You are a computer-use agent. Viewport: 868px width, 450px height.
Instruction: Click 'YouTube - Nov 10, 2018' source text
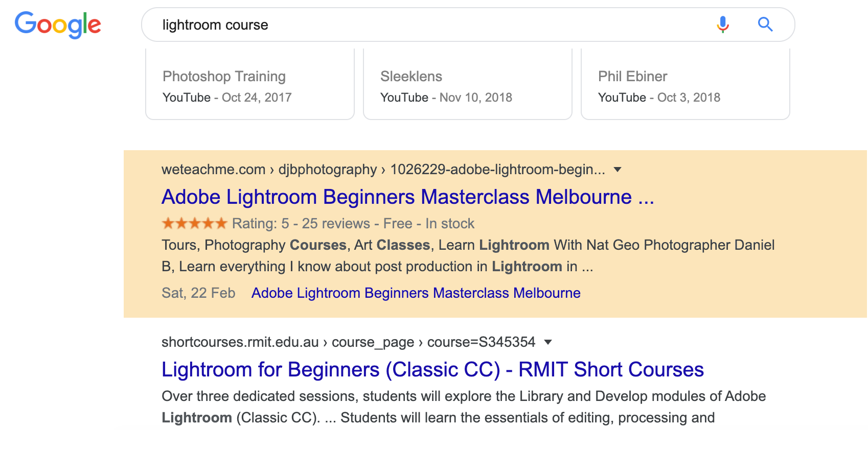(x=446, y=98)
